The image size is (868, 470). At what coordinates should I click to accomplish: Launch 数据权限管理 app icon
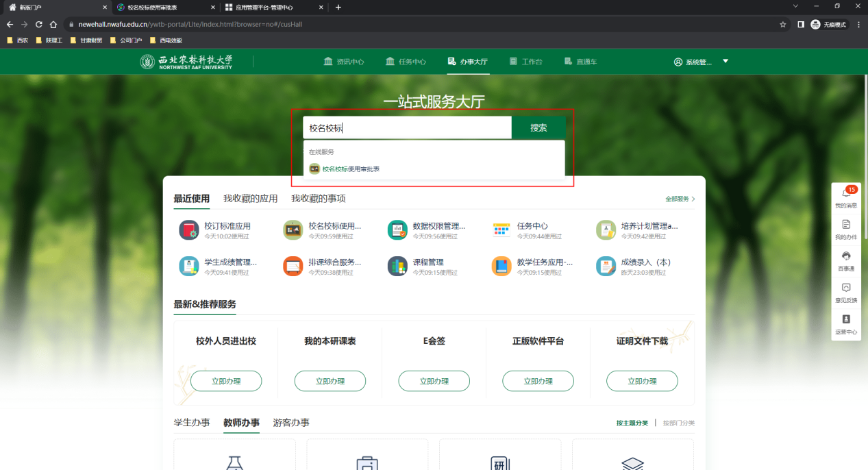[397, 230]
